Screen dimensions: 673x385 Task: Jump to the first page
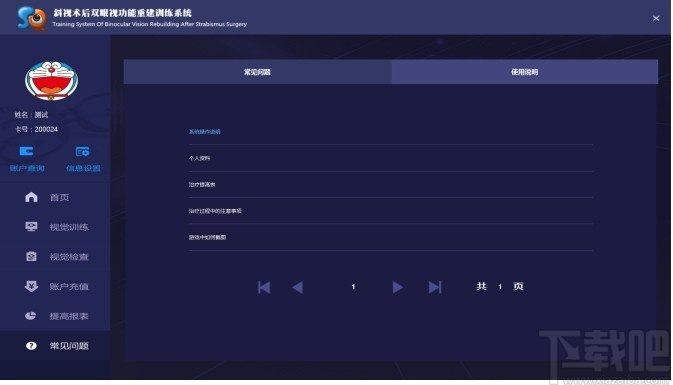(x=264, y=287)
